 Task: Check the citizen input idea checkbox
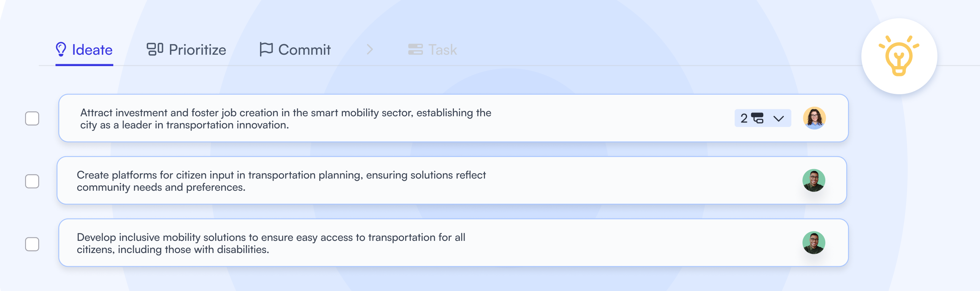pyautogui.click(x=32, y=181)
